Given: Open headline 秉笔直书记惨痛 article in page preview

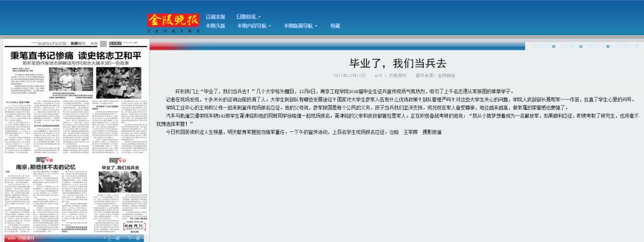Looking at the screenshot, I should coord(75,55).
